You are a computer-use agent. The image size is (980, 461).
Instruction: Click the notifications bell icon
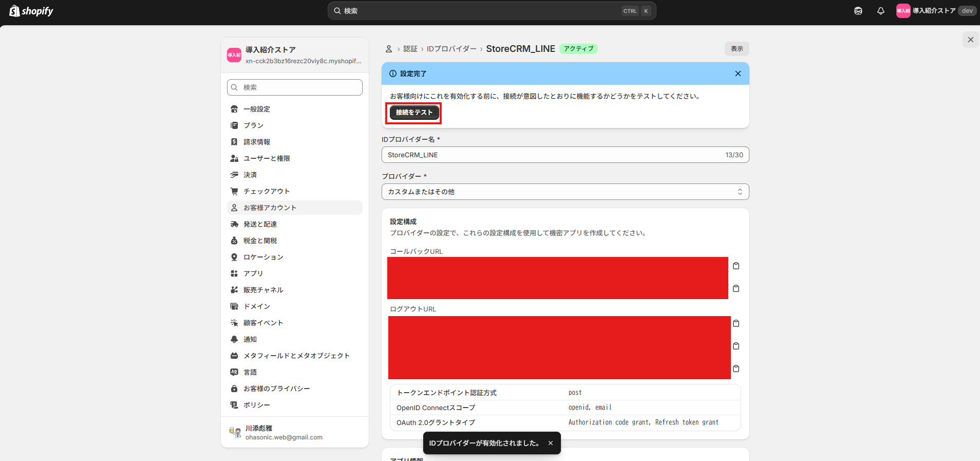point(880,11)
